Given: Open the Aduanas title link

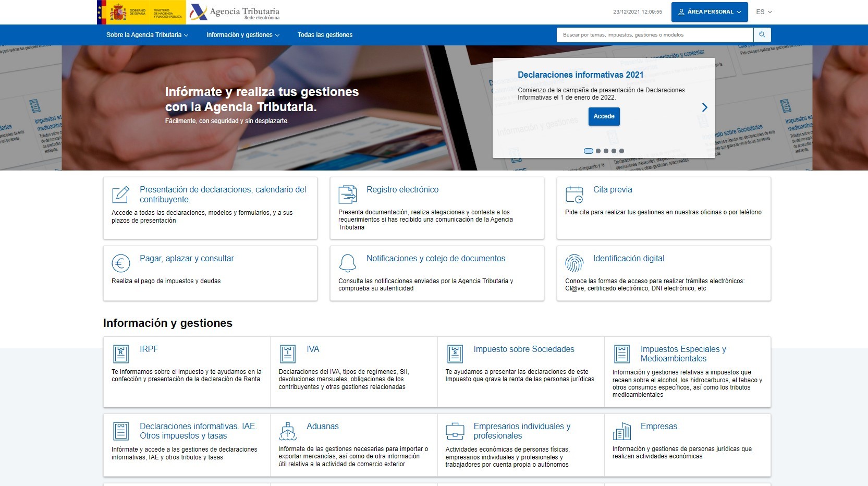Looking at the screenshot, I should click(323, 427).
